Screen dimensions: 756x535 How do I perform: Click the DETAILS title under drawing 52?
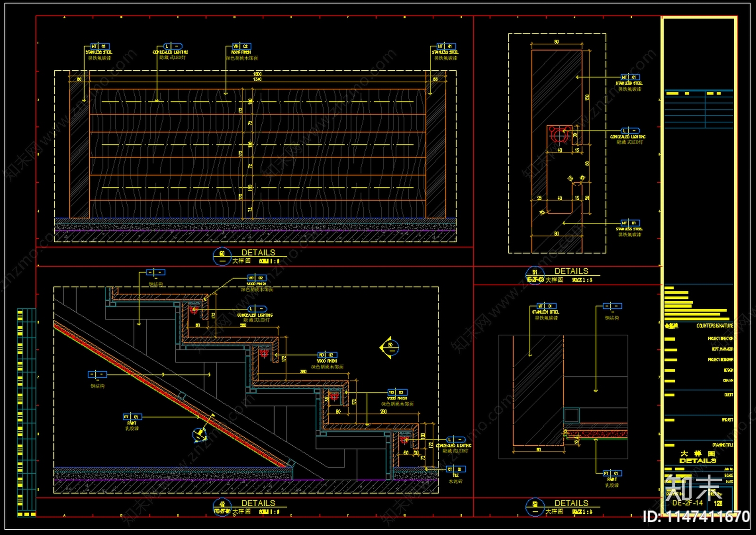571,503
